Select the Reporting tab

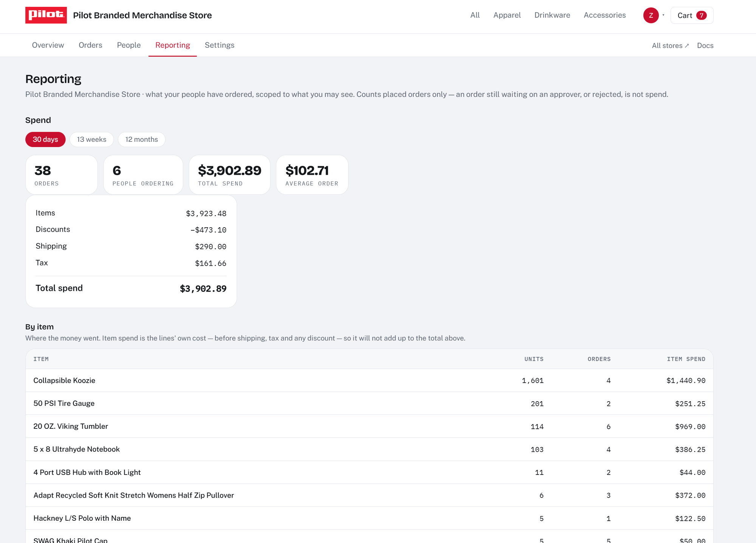click(x=173, y=45)
